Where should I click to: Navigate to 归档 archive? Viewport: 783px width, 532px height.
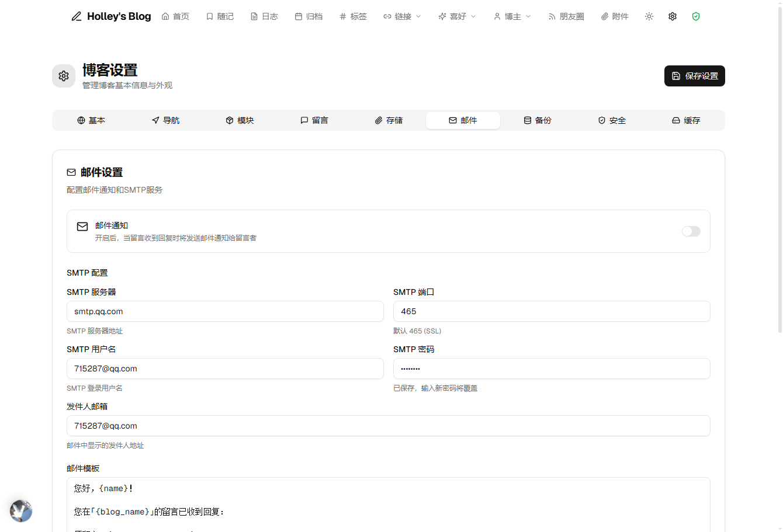click(x=309, y=16)
